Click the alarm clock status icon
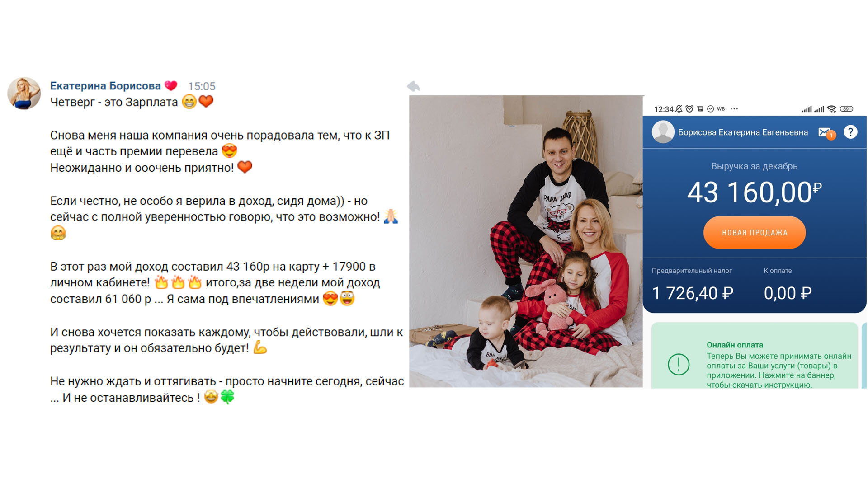The image size is (868, 488). click(x=689, y=109)
